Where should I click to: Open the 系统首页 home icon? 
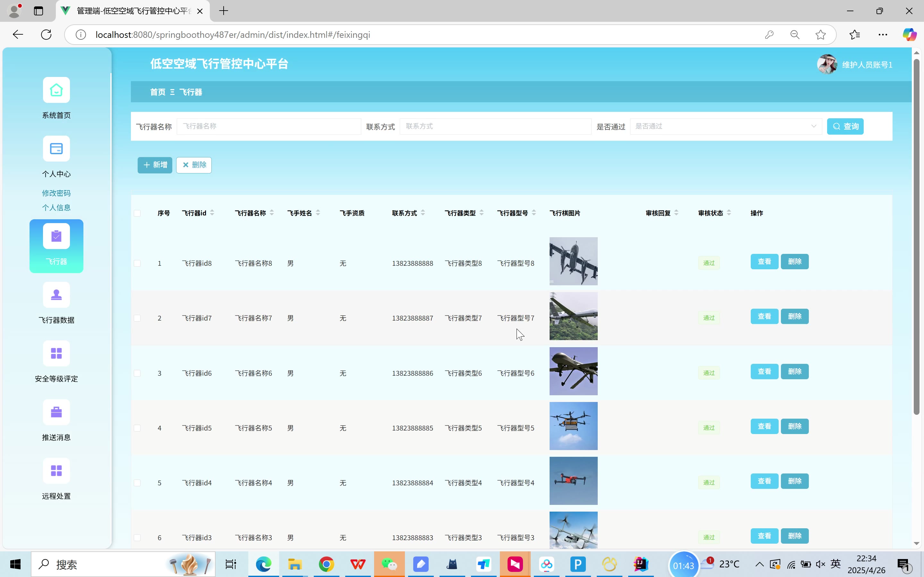tap(56, 90)
